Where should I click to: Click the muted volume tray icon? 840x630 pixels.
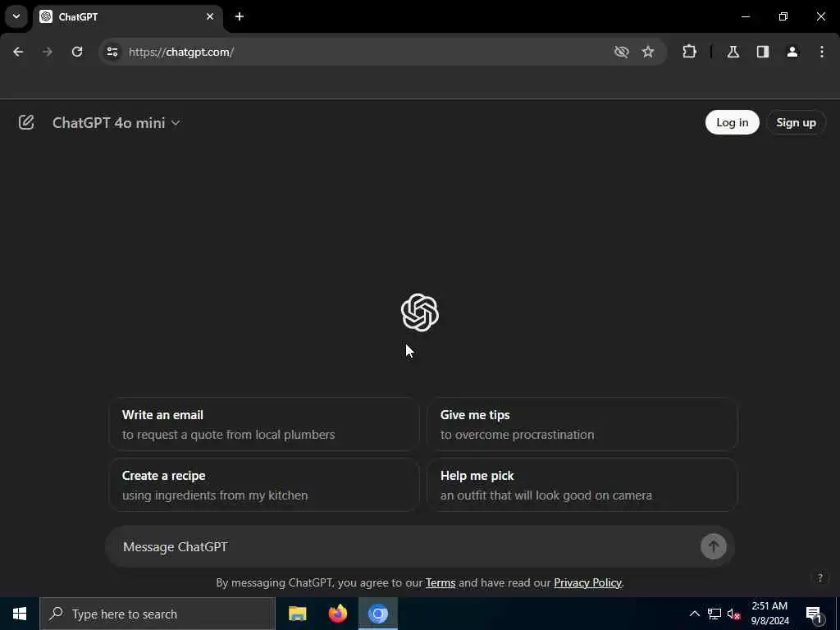coord(733,614)
